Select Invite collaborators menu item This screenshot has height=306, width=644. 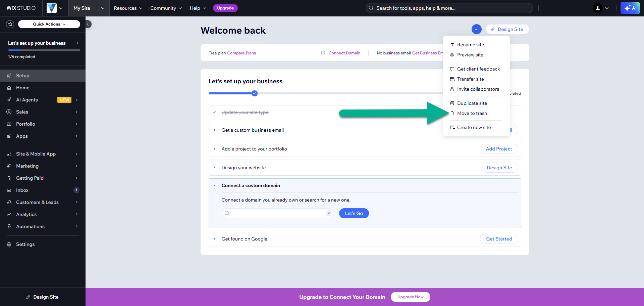tap(476, 89)
